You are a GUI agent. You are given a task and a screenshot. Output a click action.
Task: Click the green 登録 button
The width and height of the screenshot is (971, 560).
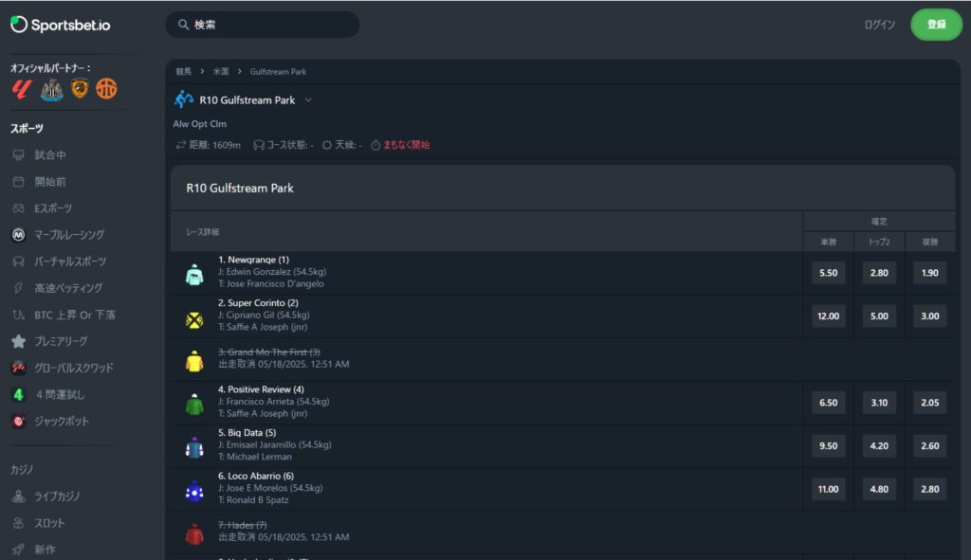[x=936, y=25]
